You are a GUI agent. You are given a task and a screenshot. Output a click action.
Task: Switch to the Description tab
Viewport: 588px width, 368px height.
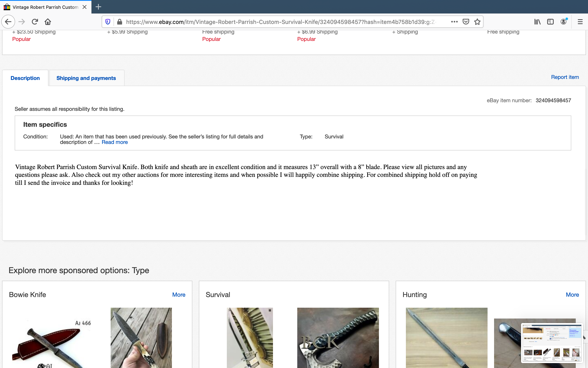[x=25, y=78]
